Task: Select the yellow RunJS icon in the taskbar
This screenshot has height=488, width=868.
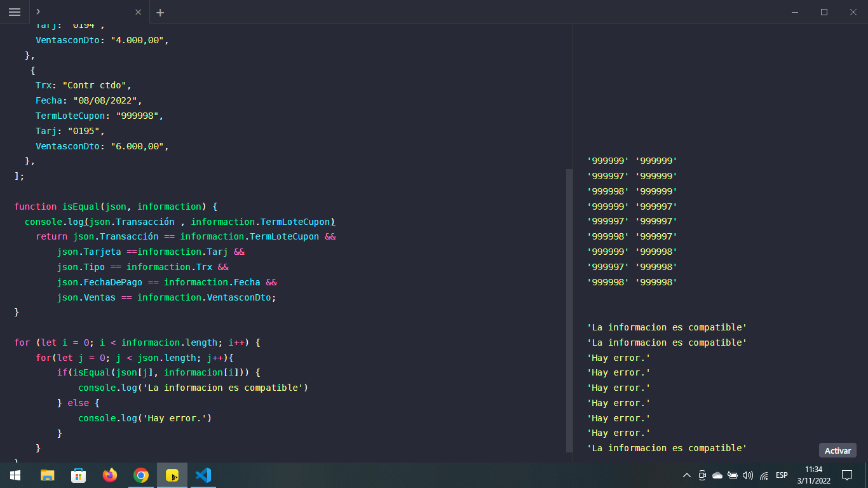Action: point(172,475)
